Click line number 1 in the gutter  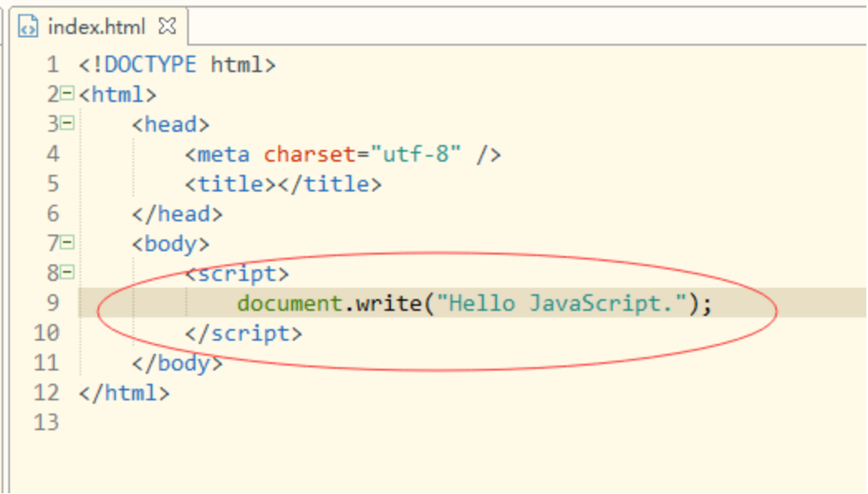pos(53,65)
